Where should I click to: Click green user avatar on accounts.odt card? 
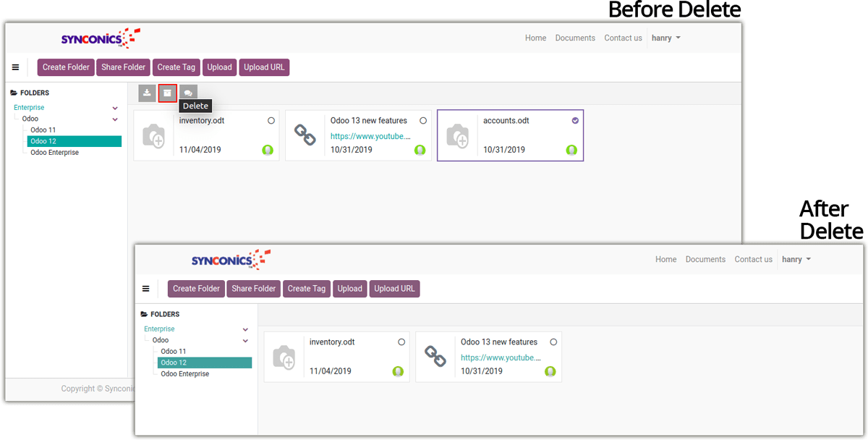(x=571, y=151)
